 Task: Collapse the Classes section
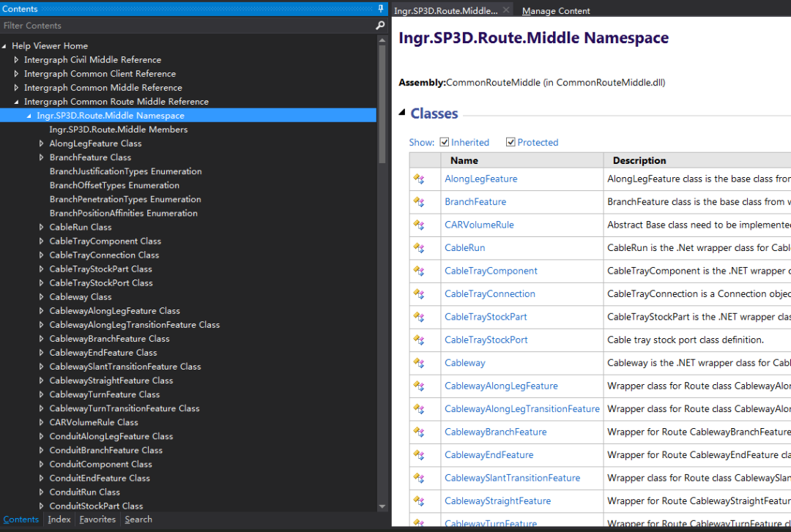click(402, 113)
